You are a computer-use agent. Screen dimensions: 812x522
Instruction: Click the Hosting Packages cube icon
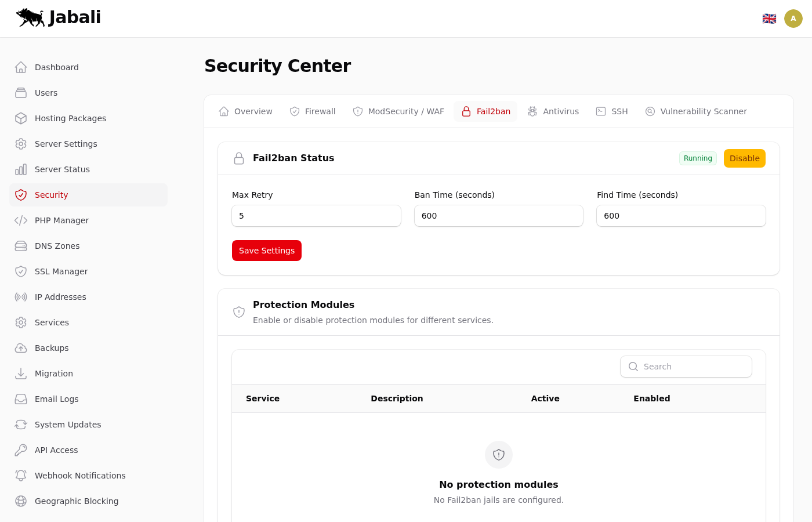click(21, 118)
